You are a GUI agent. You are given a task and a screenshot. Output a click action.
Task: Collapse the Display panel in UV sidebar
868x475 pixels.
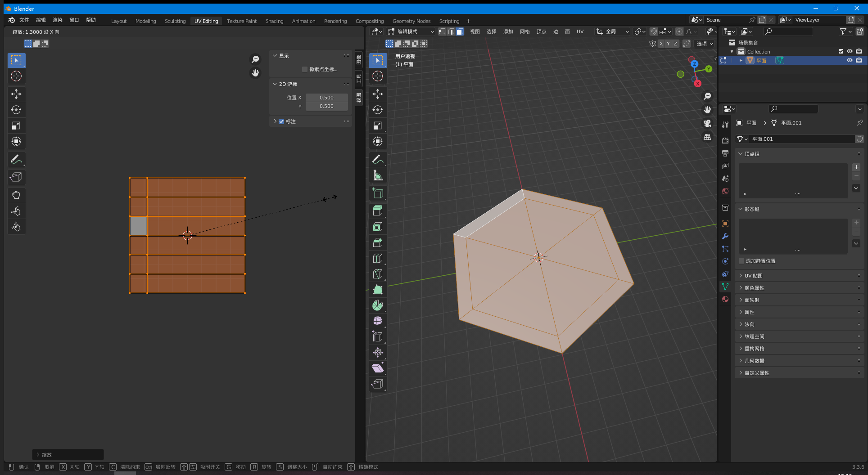click(x=275, y=56)
